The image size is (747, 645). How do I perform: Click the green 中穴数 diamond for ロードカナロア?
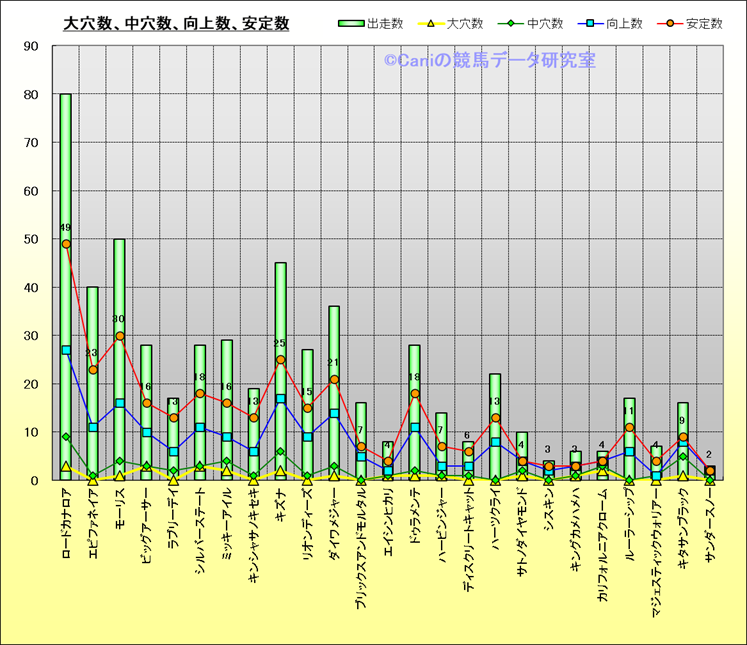click(x=66, y=437)
